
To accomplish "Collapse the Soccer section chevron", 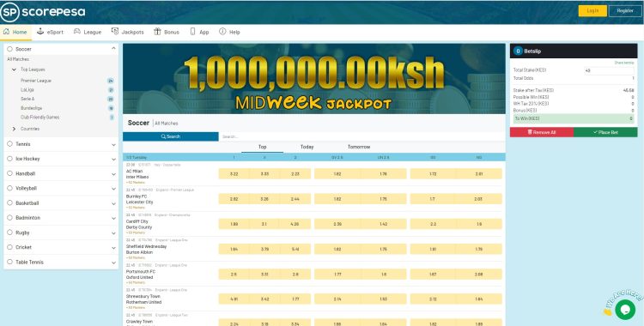I will tap(113, 48).
